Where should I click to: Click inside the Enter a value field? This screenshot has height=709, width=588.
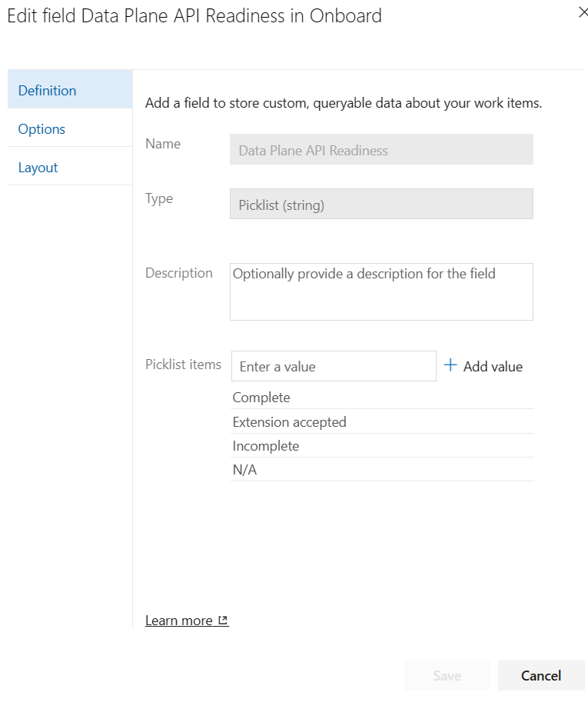pyautogui.click(x=334, y=366)
